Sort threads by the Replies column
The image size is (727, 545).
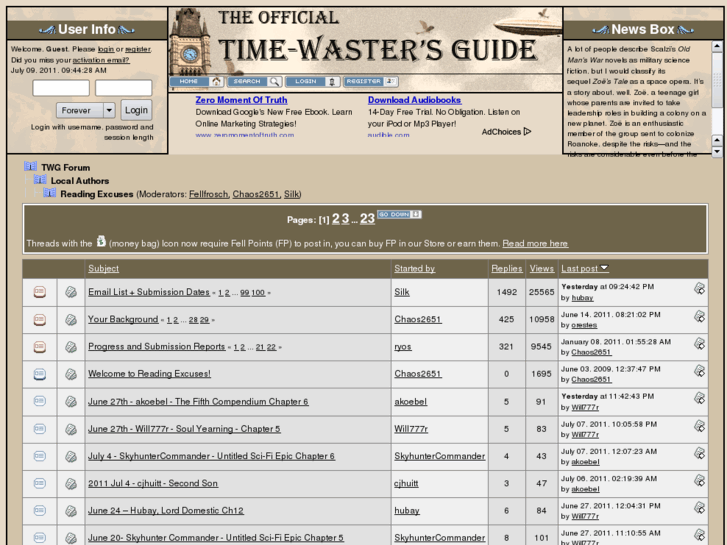[507, 268]
